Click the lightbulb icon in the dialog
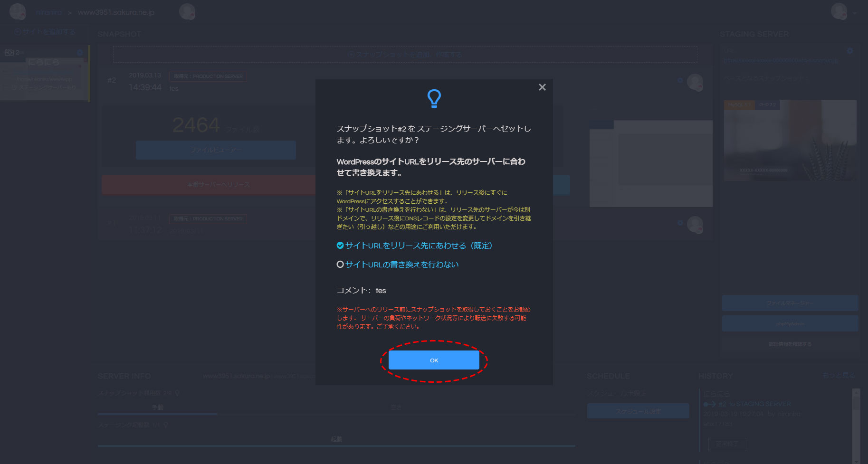The image size is (868, 464). coord(434,98)
